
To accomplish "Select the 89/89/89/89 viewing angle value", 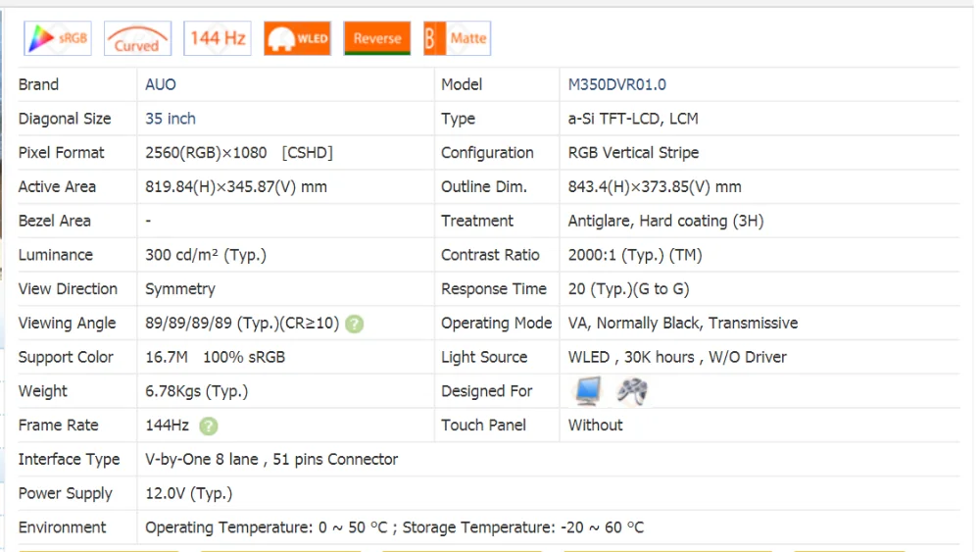I will pos(242,324).
